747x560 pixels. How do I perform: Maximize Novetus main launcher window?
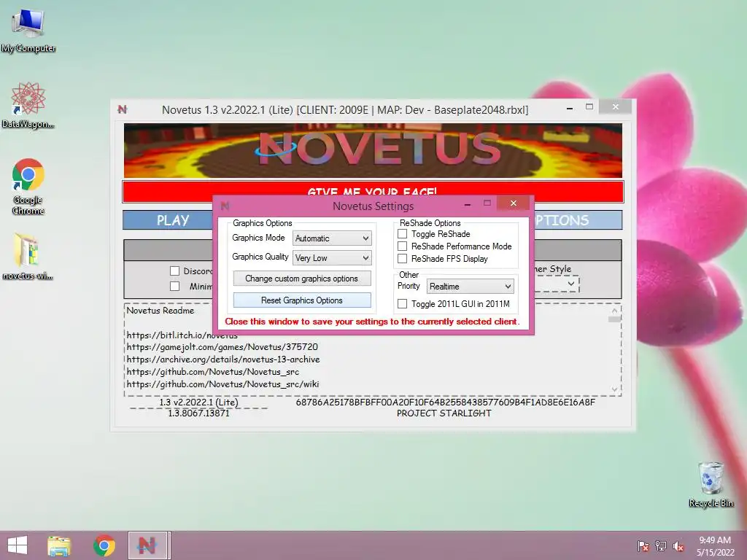pos(589,107)
